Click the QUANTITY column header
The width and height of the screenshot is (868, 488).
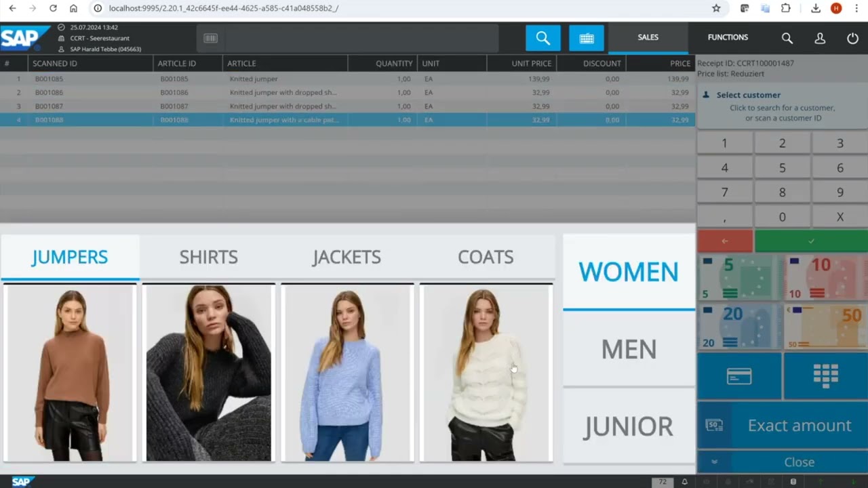click(382, 63)
